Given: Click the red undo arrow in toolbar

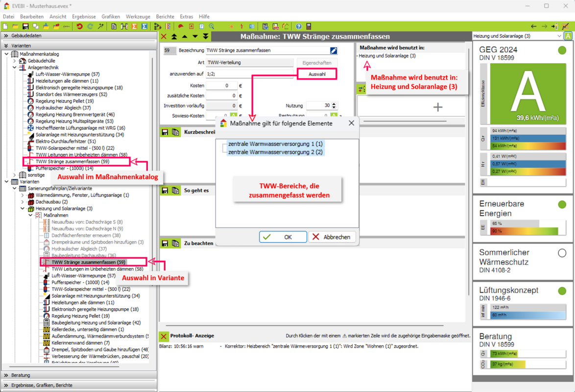Looking at the screenshot, I should point(79,26).
